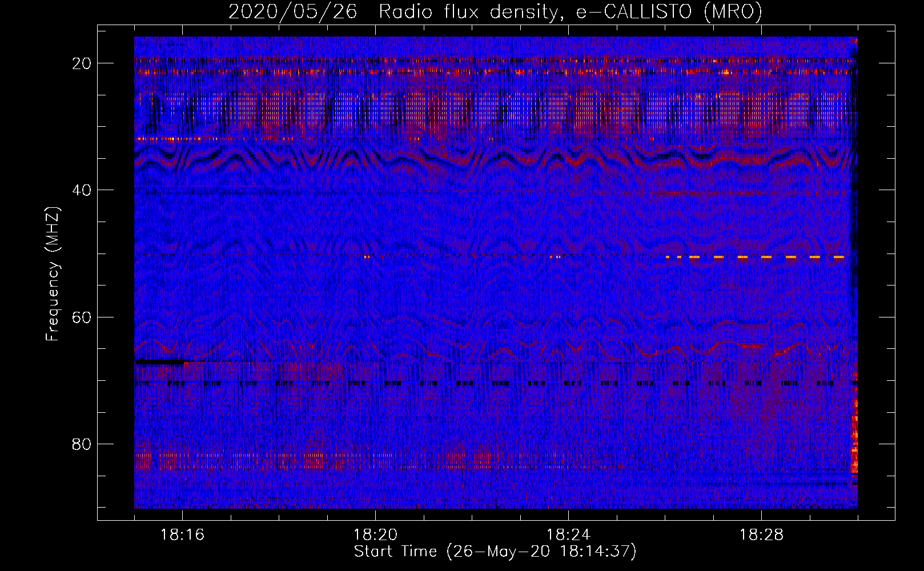Click the '18:16' time tick label
This screenshot has height=571, width=924.
(183, 535)
